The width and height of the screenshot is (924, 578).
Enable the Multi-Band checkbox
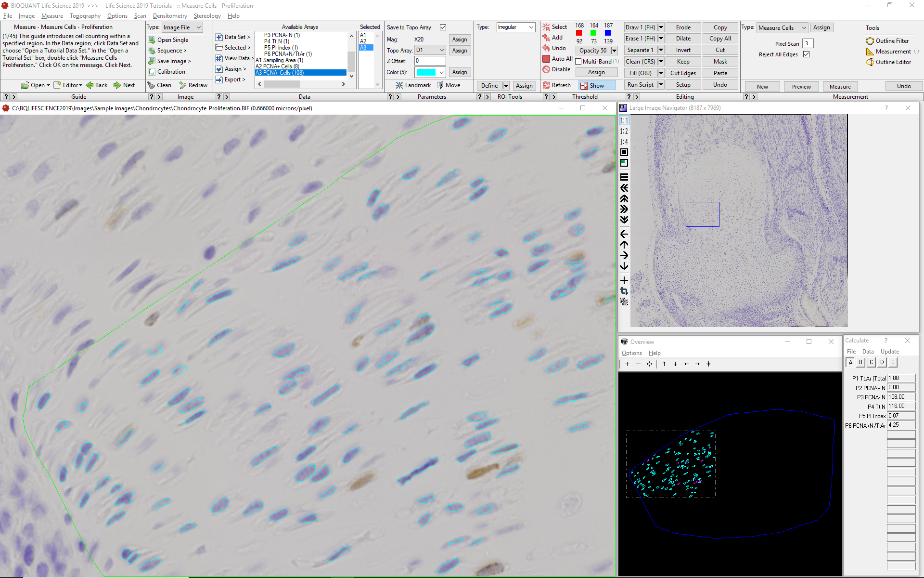(579, 62)
